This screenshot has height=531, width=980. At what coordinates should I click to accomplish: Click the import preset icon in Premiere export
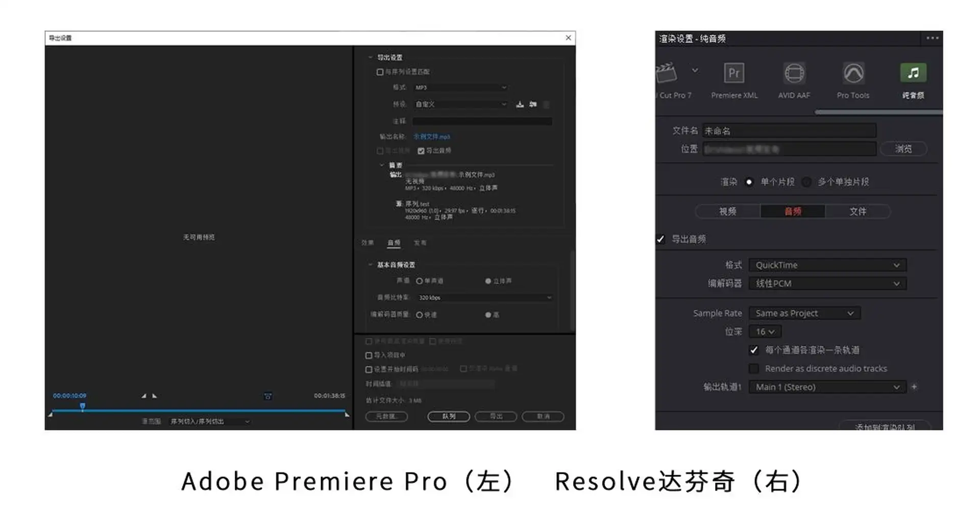click(533, 104)
